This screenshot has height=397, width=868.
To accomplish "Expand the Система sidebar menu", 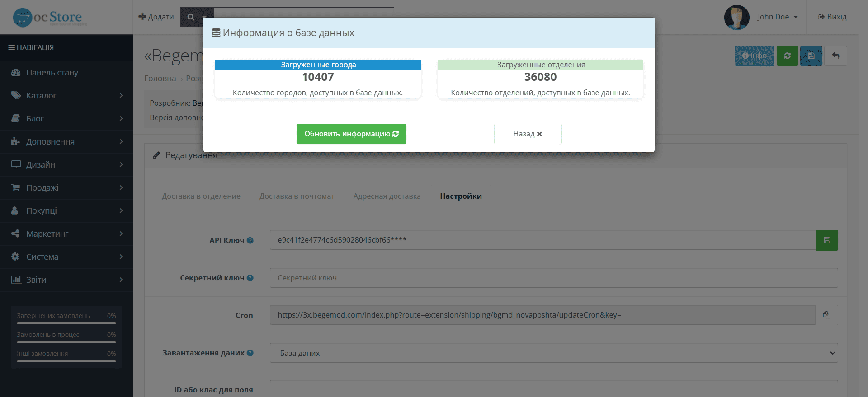I will (x=66, y=257).
